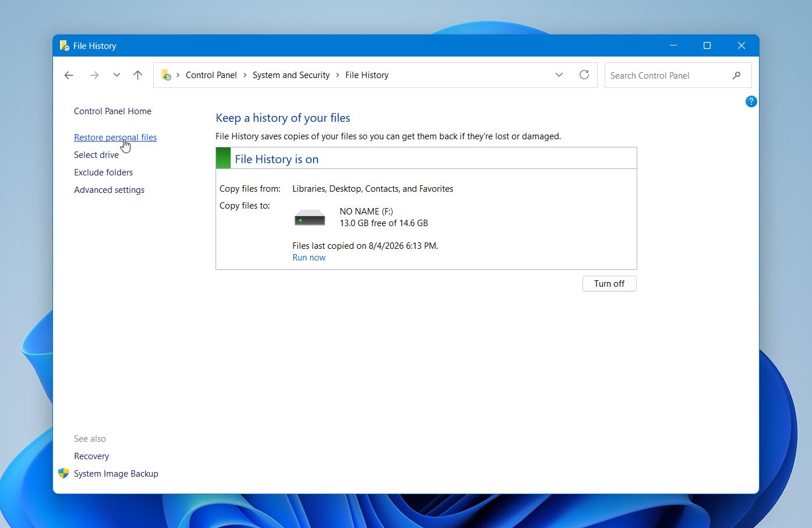Screen dimensions: 812x528
Task: Go back with the Back arrow
Action: coord(69,75)
